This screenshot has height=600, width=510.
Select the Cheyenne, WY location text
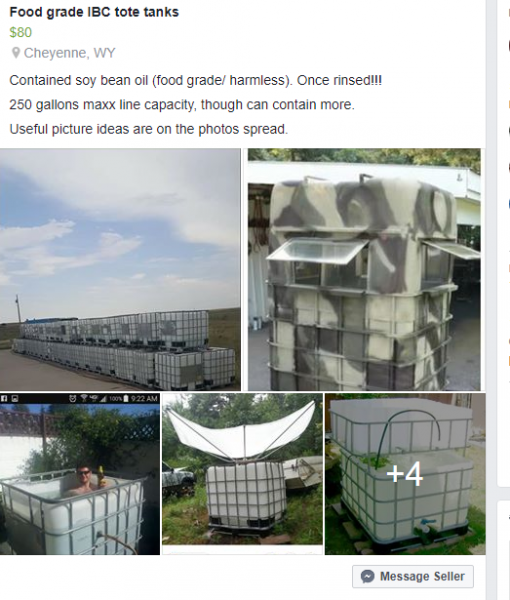(69, 53)
